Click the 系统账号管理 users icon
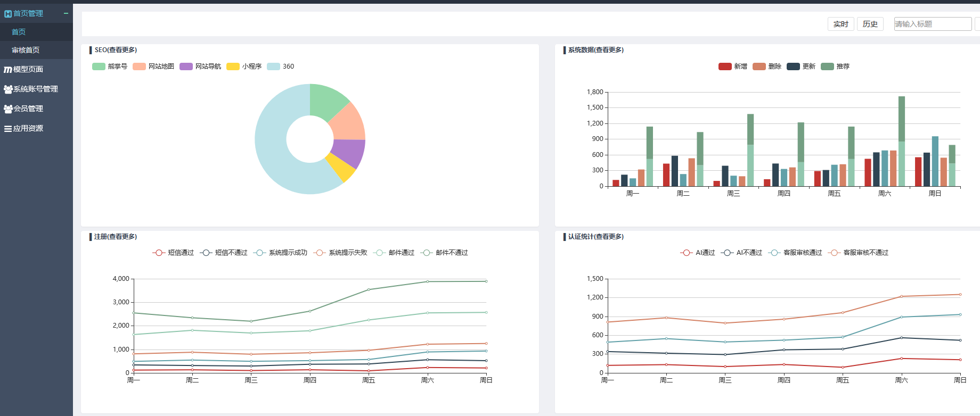Image resolution: width=980 pixels, height=416 pixels. point(8,89)
